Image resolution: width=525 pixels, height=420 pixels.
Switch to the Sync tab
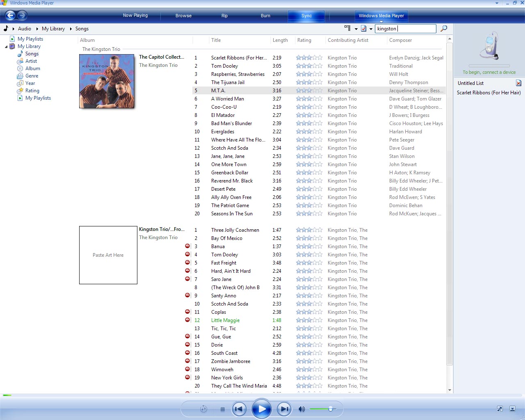tap(306, 16)
